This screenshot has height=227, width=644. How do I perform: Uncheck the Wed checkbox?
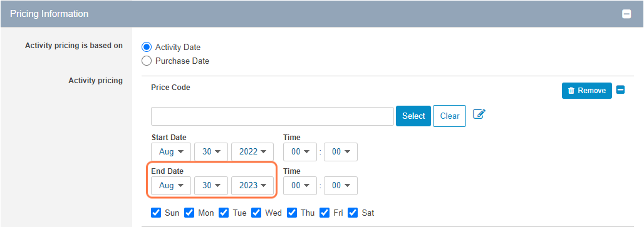tap(256, 213)
